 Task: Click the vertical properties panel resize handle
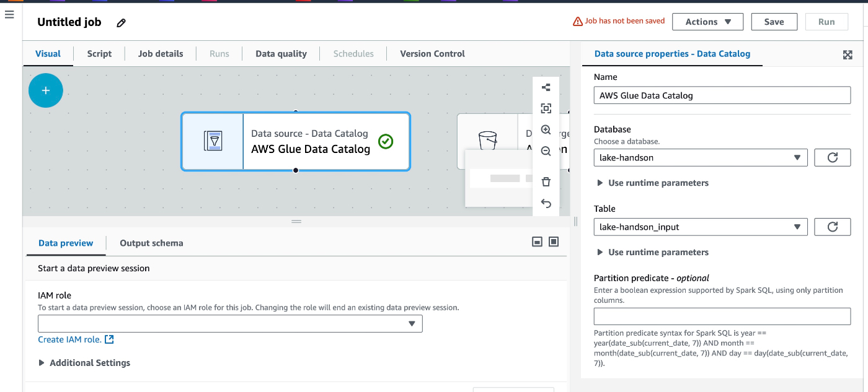point(575,221)
